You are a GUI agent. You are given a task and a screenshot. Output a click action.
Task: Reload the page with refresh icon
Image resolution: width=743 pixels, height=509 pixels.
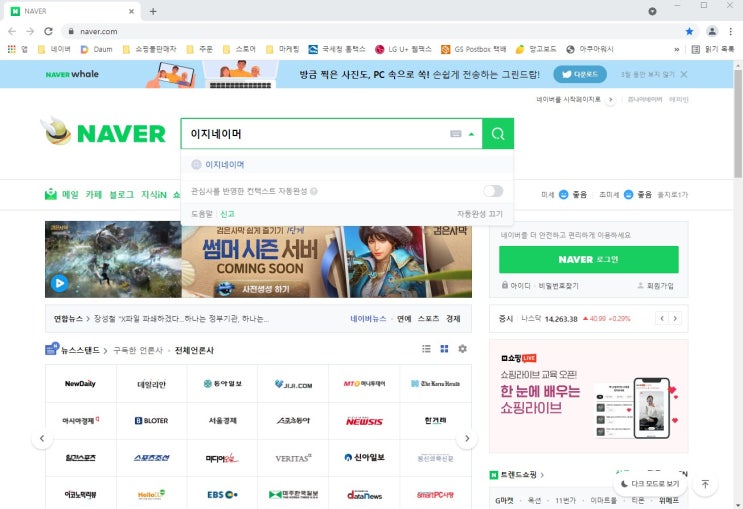[48, 31]
